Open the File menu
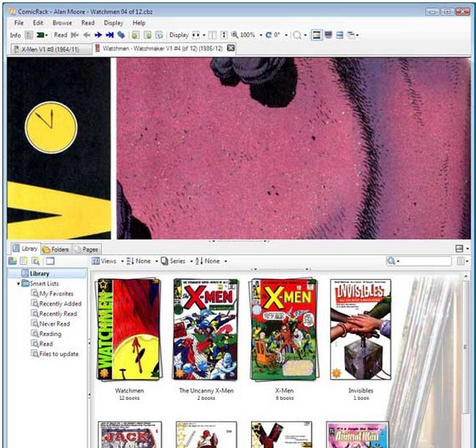 pyautogui.click(x=19, y=23)
